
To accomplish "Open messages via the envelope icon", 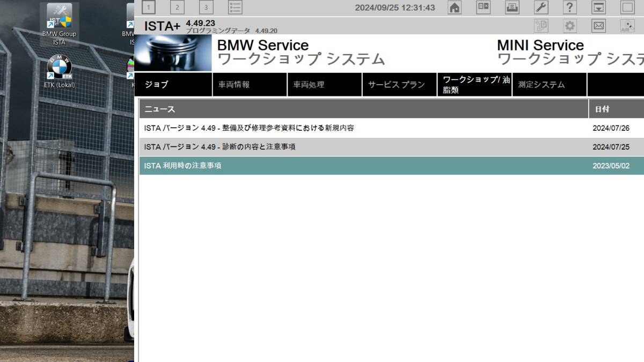I will 598,25.
